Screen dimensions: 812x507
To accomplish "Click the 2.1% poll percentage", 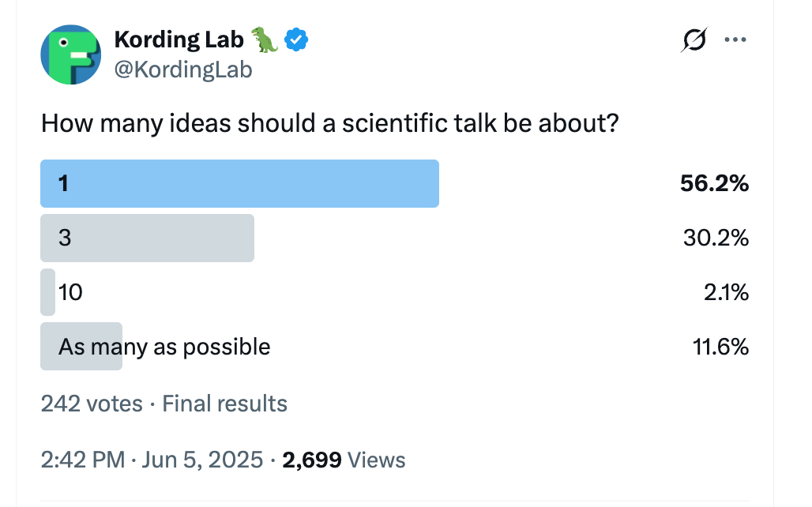I will [x=726, y=292].
